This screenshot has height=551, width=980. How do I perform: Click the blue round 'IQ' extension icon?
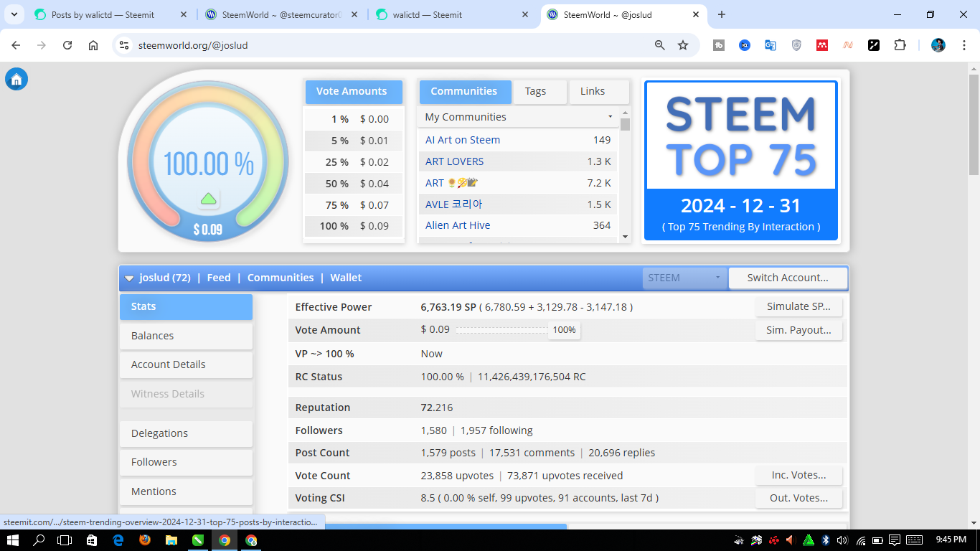[x=745, y=45]
